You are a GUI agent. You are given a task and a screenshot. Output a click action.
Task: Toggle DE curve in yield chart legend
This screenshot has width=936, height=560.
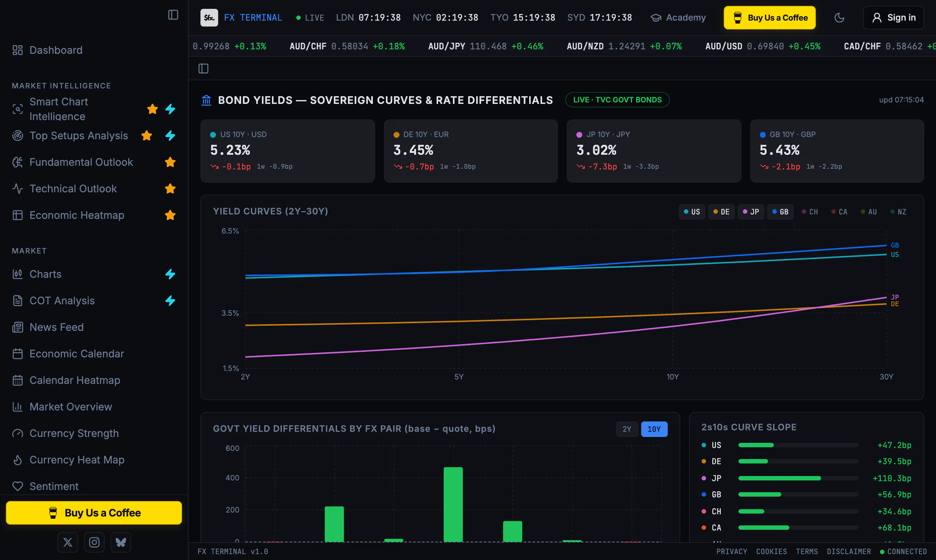(x=721, y=212)
